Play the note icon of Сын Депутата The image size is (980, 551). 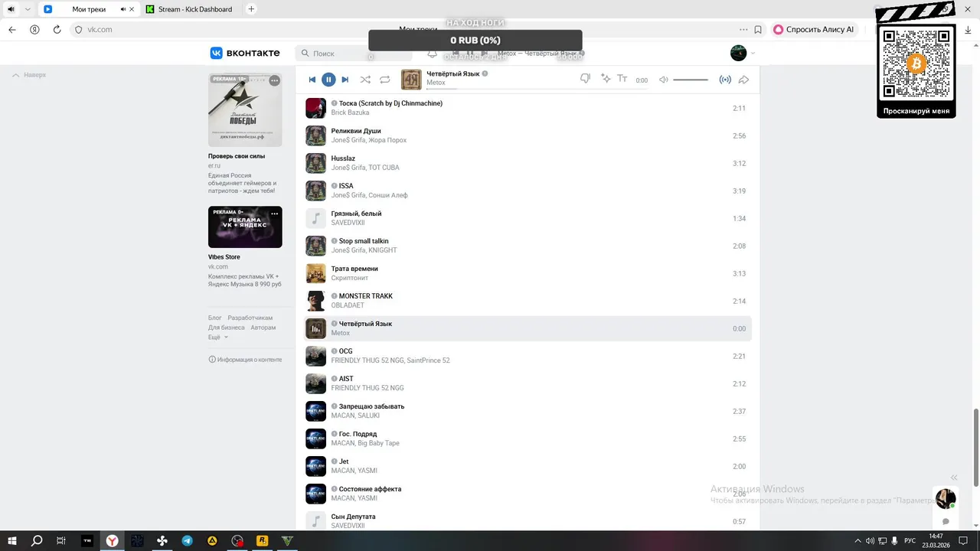[x=315, y=521]
